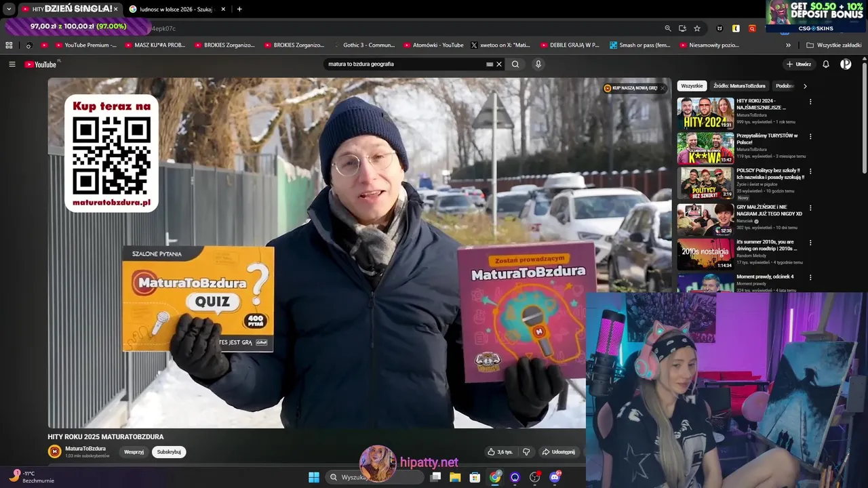Subscribe with the Subskrybuj button
Screen dimensions: 868x488
click(169, 452)
